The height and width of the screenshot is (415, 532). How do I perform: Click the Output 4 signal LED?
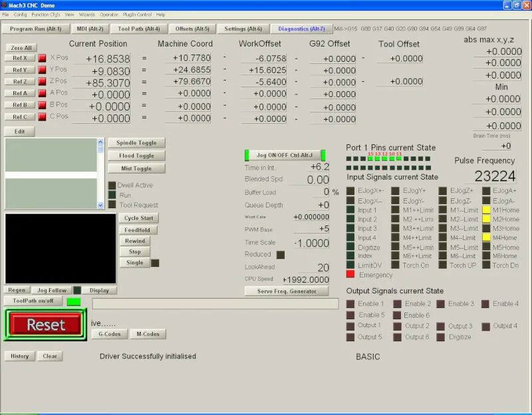coord(485,327)
